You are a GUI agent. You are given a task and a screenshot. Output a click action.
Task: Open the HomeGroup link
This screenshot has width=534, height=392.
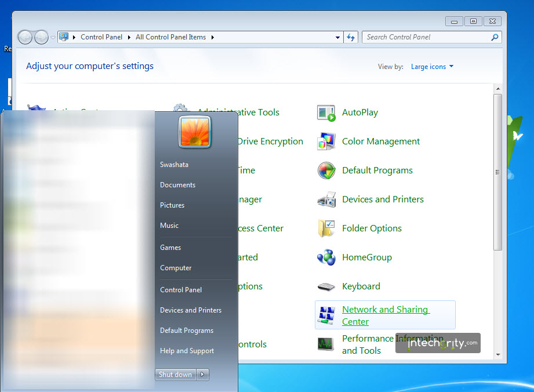point(367,257)
